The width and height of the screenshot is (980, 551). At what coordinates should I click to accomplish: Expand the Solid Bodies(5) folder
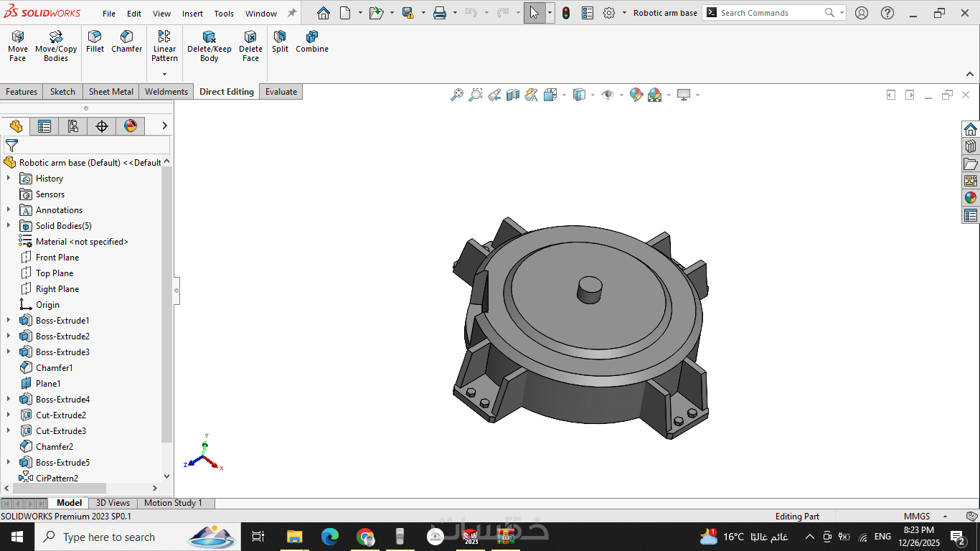(x=9, y=226)
